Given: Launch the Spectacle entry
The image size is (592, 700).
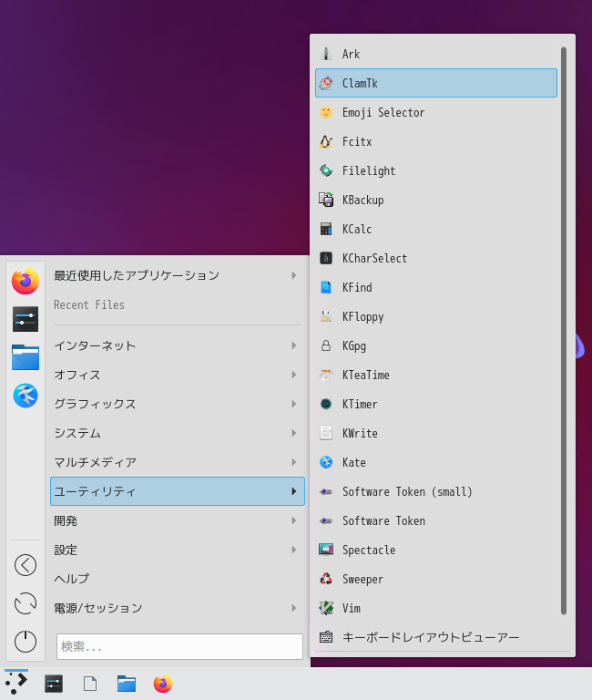Looking at the screenshot, I should coord(436,550).
